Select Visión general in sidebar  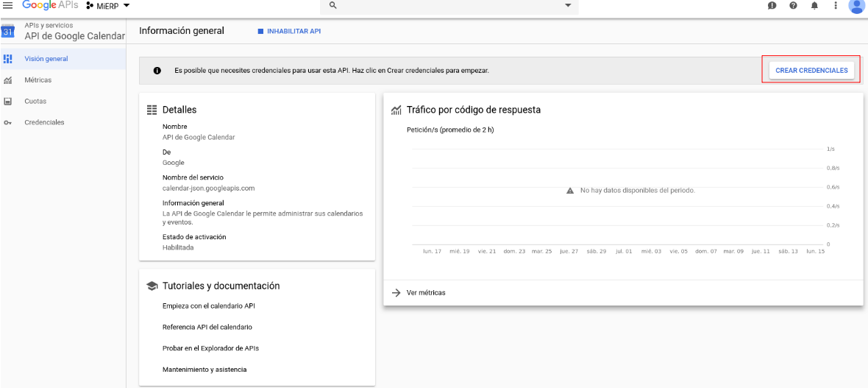[63, 59]
